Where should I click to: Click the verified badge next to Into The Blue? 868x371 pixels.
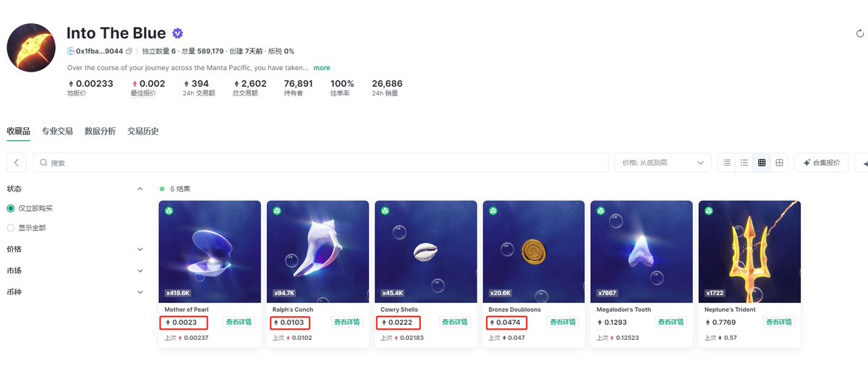[x=177, y=33]
